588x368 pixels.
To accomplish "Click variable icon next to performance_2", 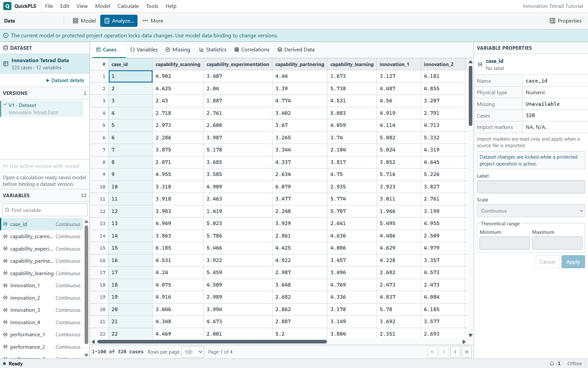I will pyautogui.click(x=6, y=347).
